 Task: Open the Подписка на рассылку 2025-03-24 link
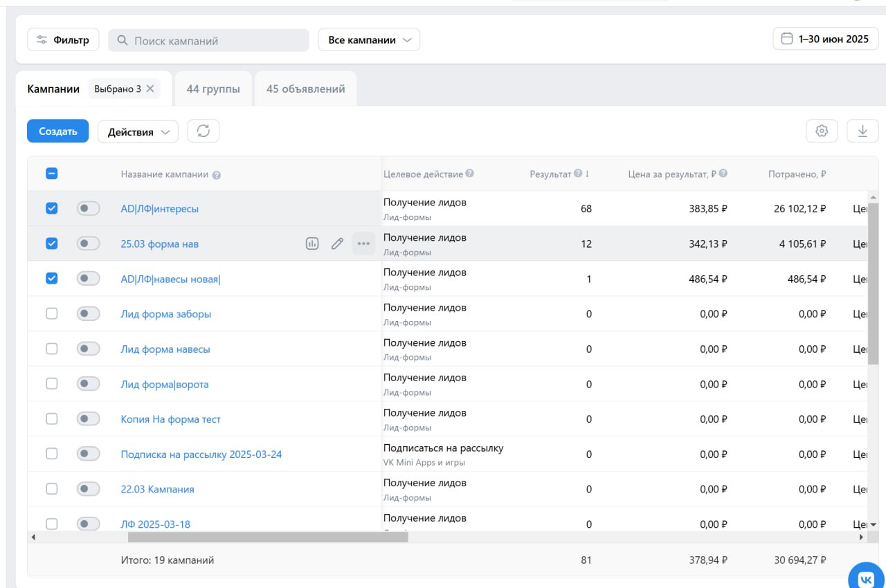tap(201, 454)
